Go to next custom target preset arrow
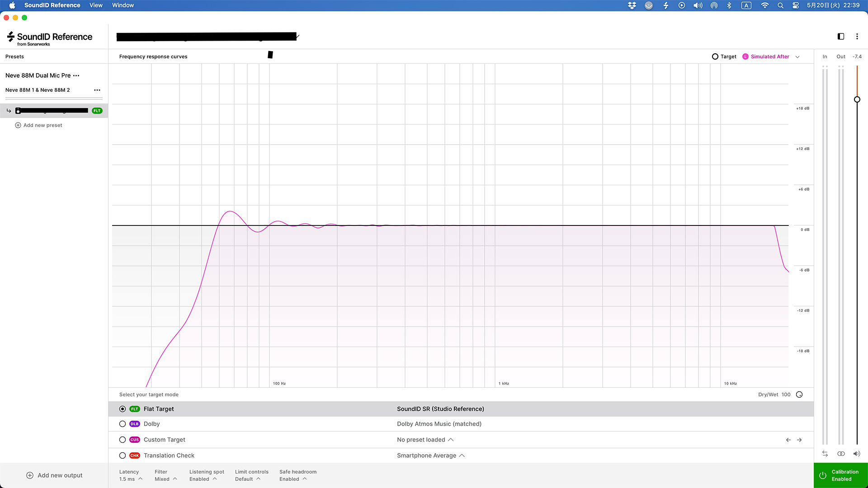Screen dimensions: 868x488 (799, 440)
